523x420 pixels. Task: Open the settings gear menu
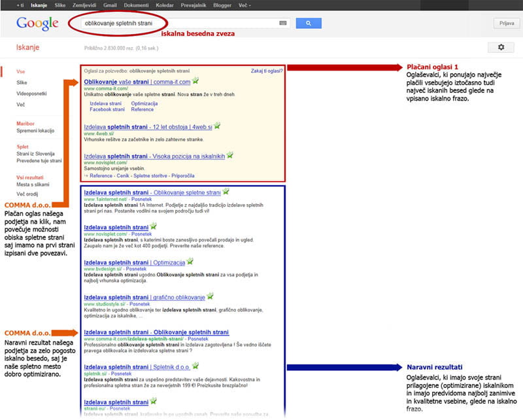(501, 47)
